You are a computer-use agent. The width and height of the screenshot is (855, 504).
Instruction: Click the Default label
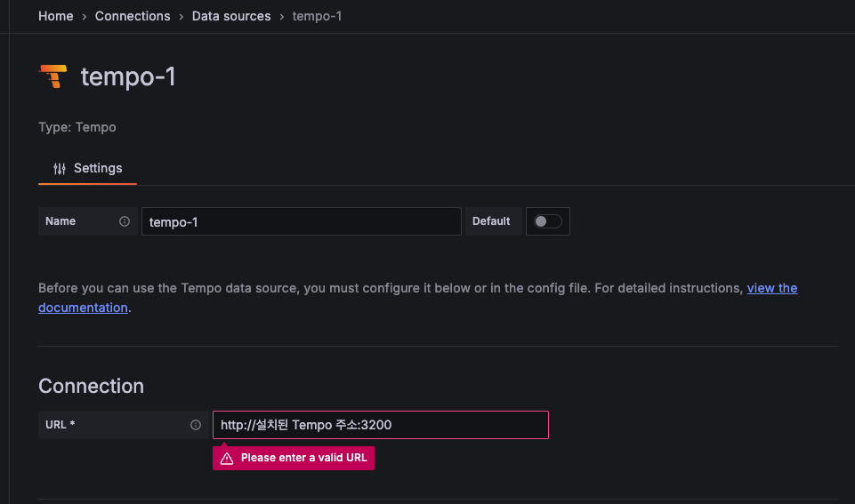(491, 221)
